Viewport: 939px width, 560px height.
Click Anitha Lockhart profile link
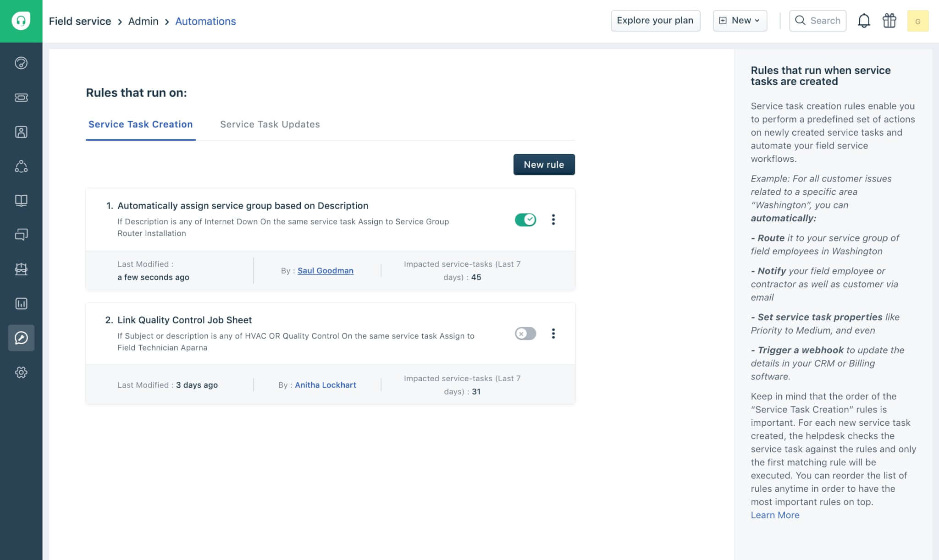(x=325, y=384)
